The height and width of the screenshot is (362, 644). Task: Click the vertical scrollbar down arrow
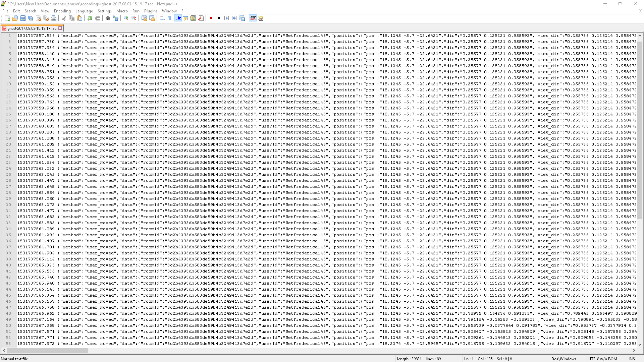(640, 345)
